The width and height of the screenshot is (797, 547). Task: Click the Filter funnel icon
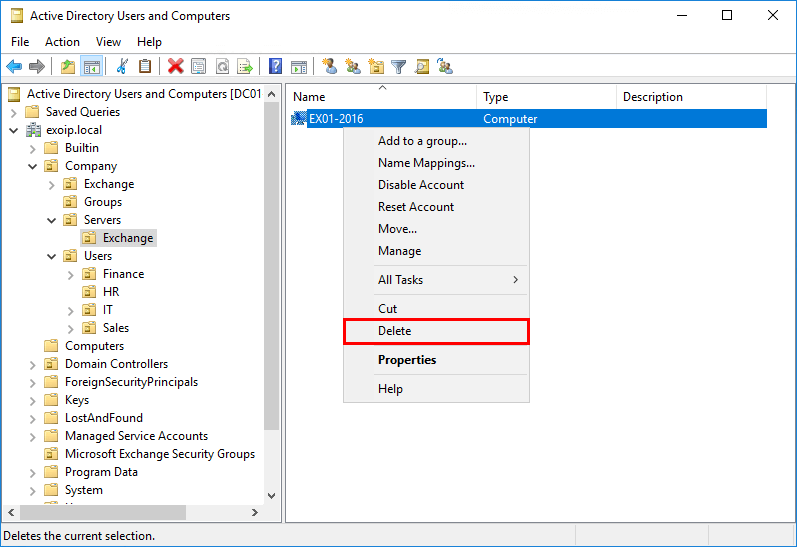[x=399, y=67]
